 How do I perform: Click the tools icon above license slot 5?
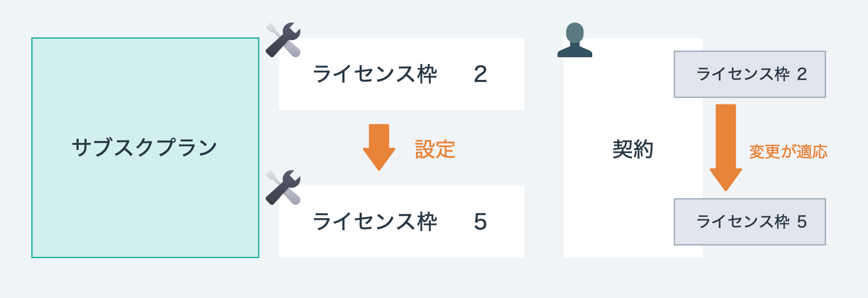283,188
